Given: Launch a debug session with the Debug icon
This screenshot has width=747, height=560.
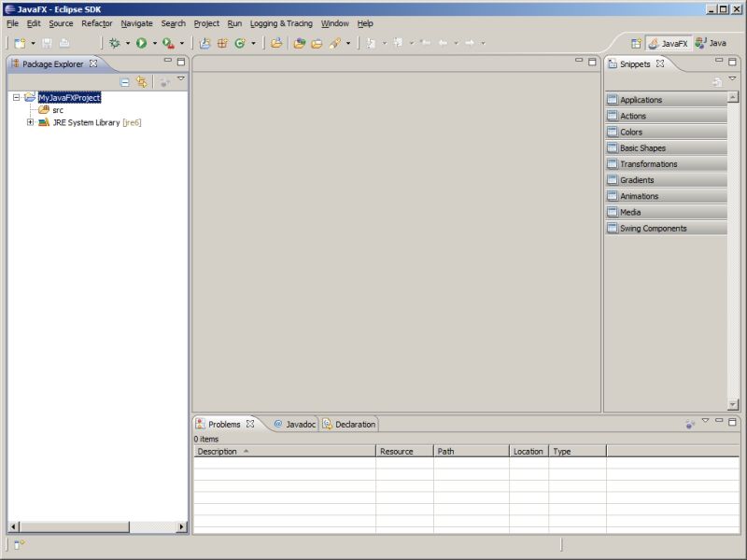Looking at the screenshot, I should pos(114,42).
